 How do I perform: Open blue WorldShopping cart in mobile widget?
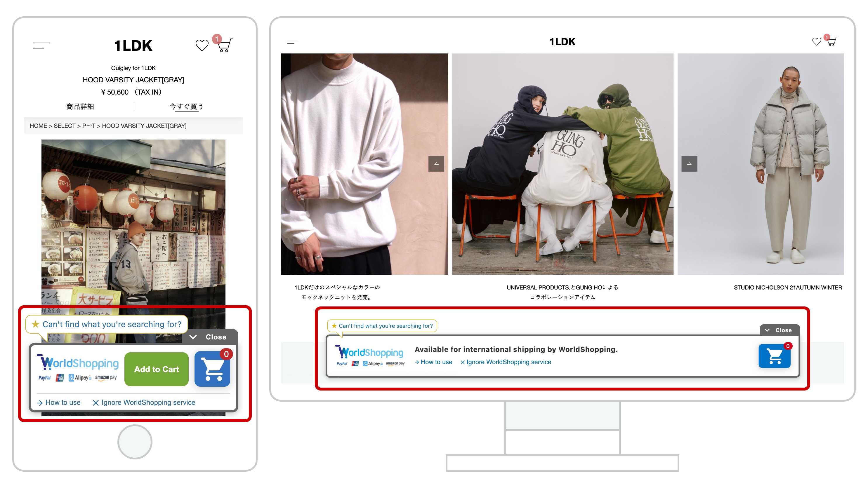click(x=212, y=369)
